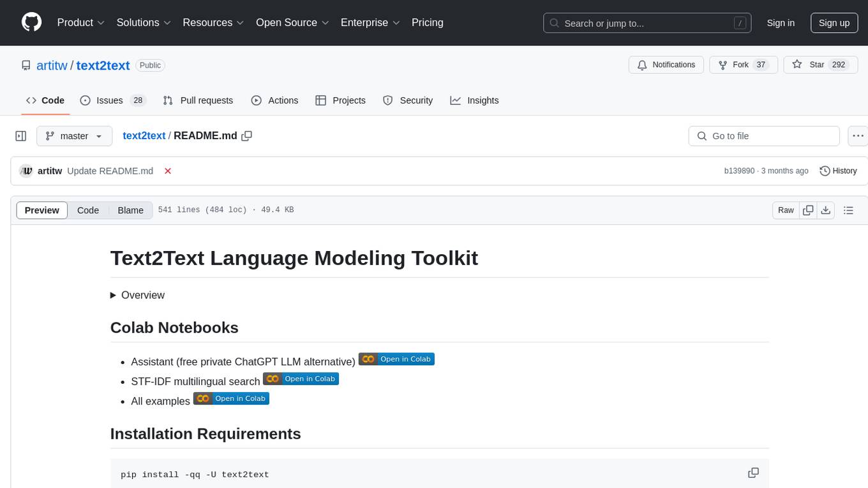Open the document outline icon

coord(848,210)
